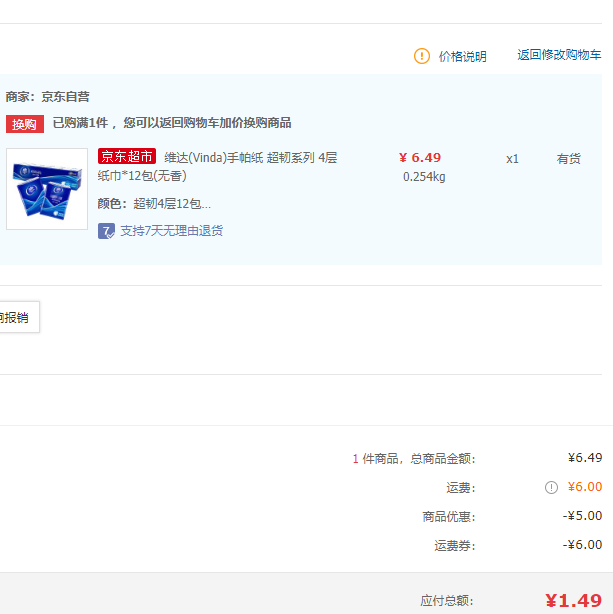Click the 应付总额 label
This screenshot has width=613, height=614.
pyautogui.click(x=447, y=601)
